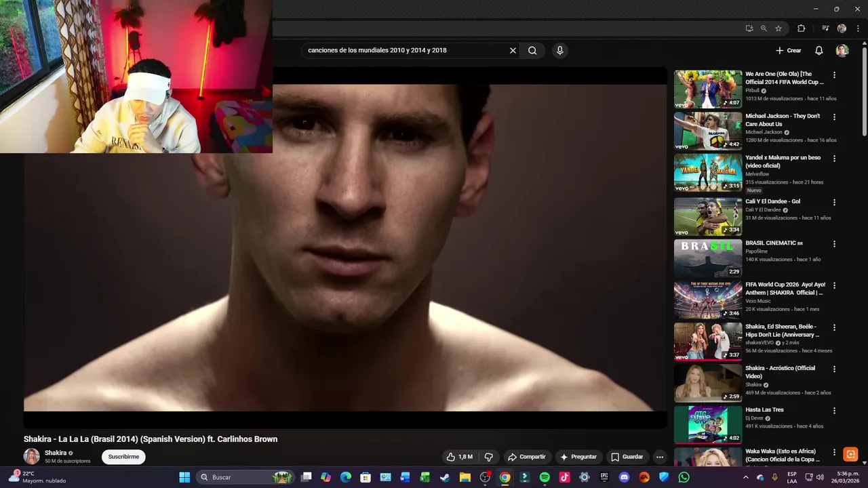
Task: Like the video showing 1,8 M
Action: coord(459,457)
